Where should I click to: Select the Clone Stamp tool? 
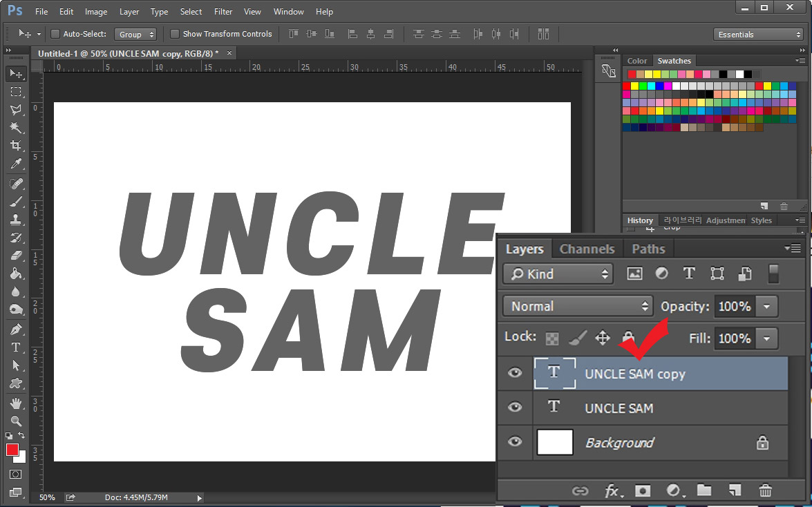click(16, 220)
